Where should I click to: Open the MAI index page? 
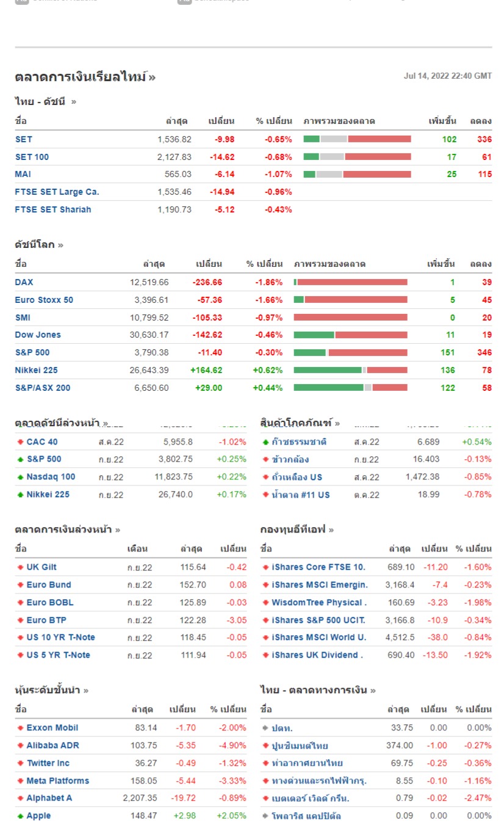coord(23,174)
